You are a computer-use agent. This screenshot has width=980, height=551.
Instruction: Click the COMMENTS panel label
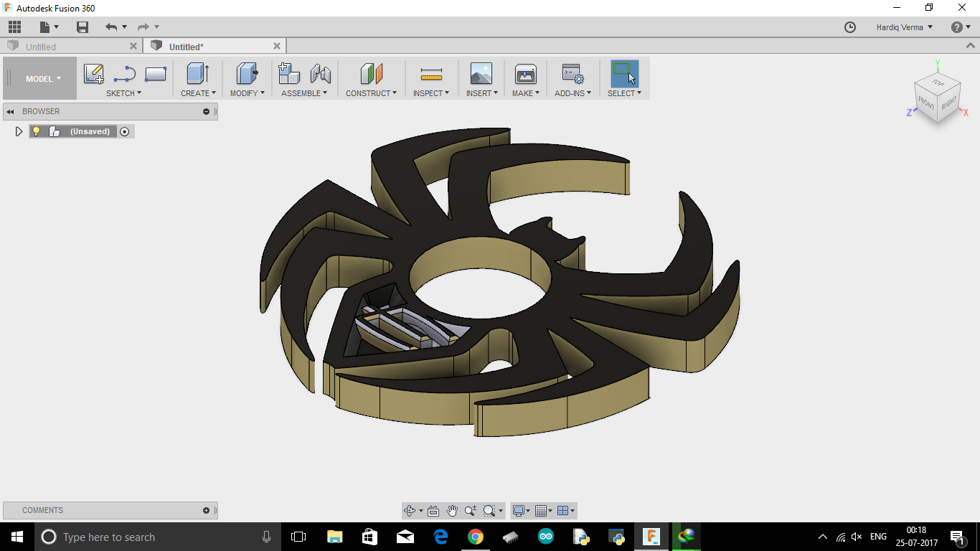coord(42,511)
